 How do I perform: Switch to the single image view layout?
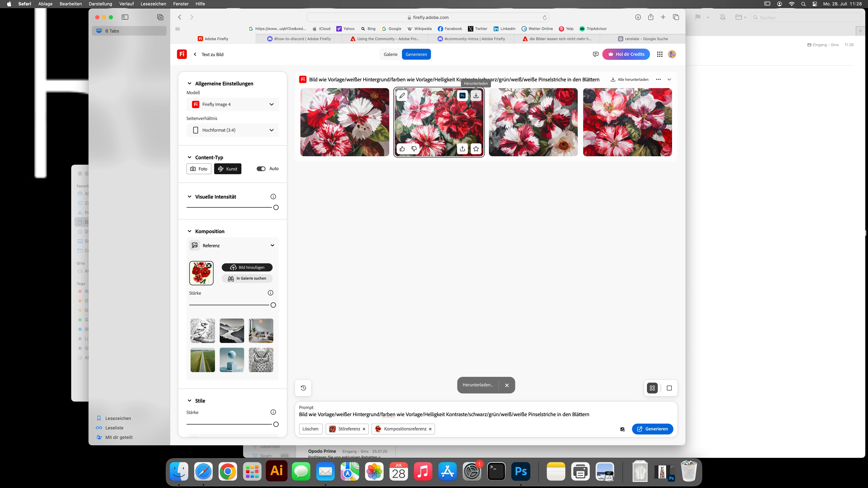pyautogui.click(x=669, y=388)
